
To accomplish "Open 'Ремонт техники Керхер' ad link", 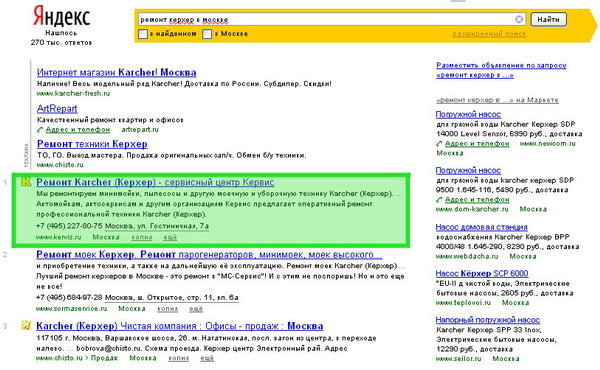I will tap(92, 144).
